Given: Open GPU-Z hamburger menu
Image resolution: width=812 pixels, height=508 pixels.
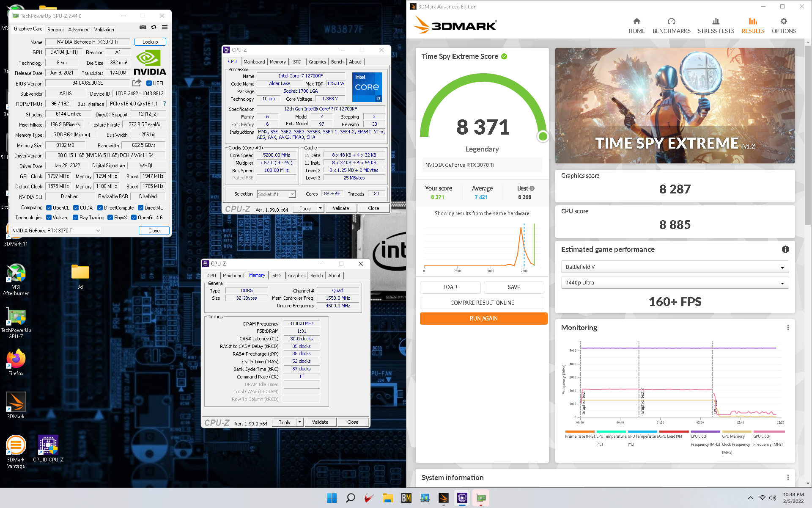Looking at the screenshot, I should point(165,27).
